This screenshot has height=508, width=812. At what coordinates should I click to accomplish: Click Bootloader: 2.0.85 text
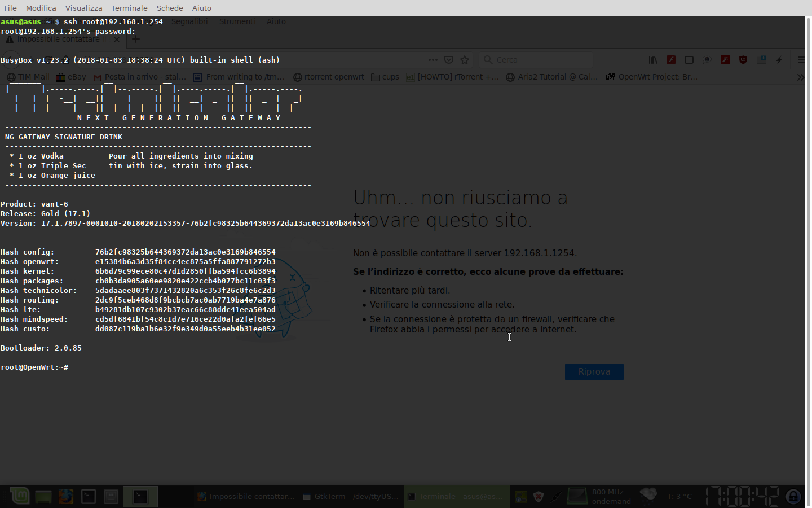[x=41, y=348]
